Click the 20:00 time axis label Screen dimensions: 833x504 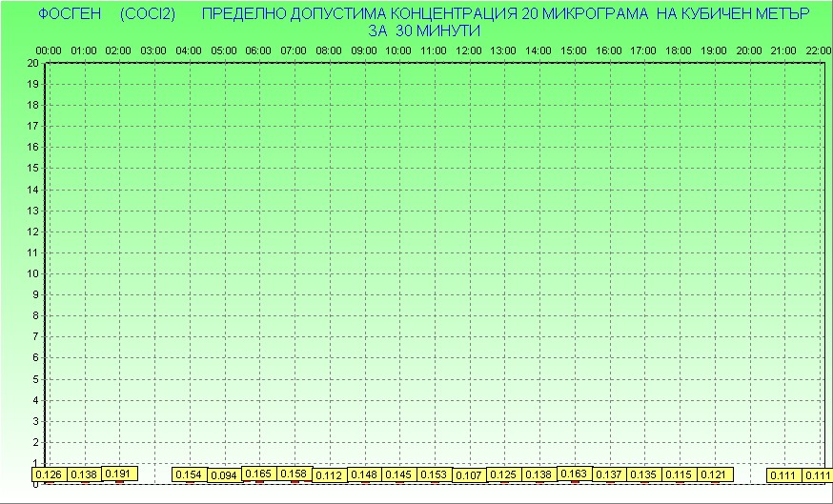pos(749,50)
